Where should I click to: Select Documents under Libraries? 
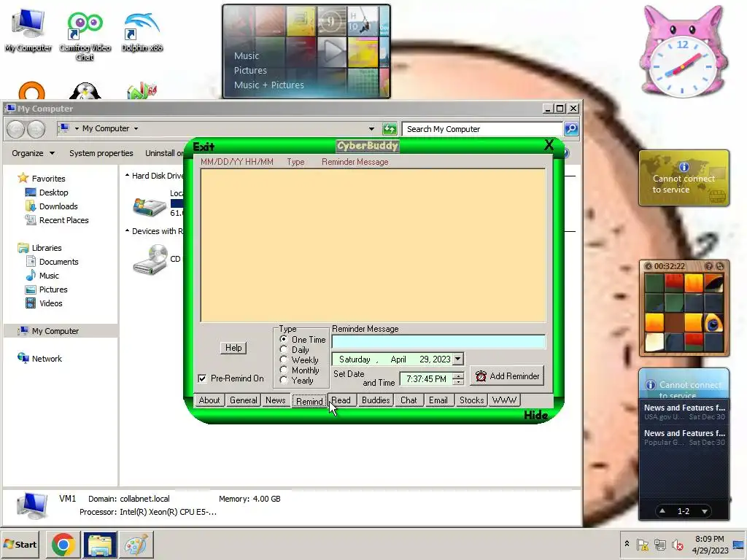(58, 262)
